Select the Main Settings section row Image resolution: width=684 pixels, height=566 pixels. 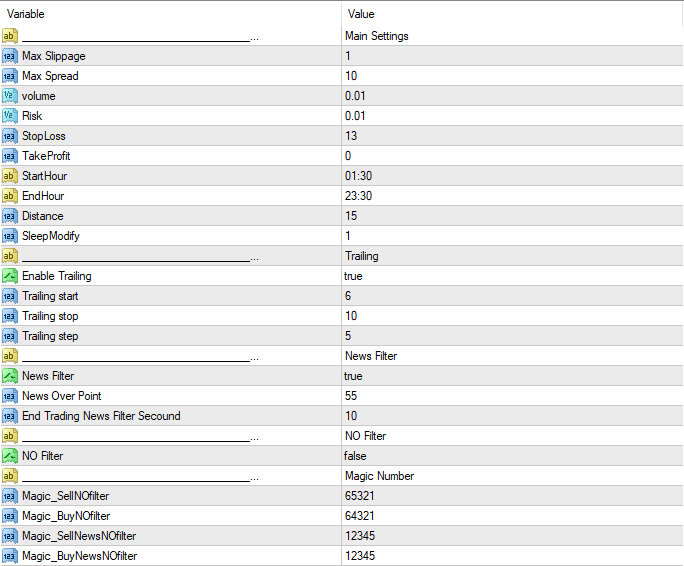pyautogui.click(x=376, y=36)
